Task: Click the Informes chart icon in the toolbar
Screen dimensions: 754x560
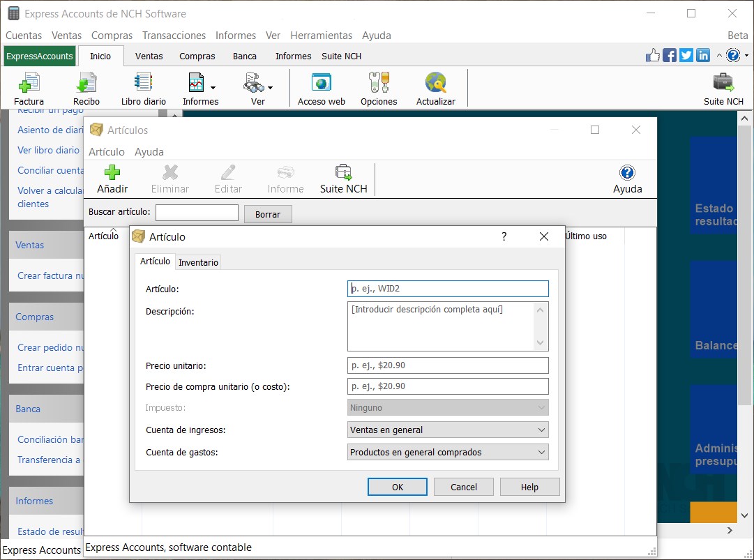Action: (x=196, y=83)
